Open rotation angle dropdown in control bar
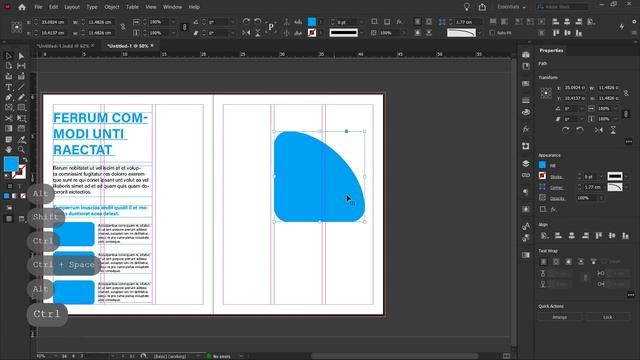 [233, 22]
